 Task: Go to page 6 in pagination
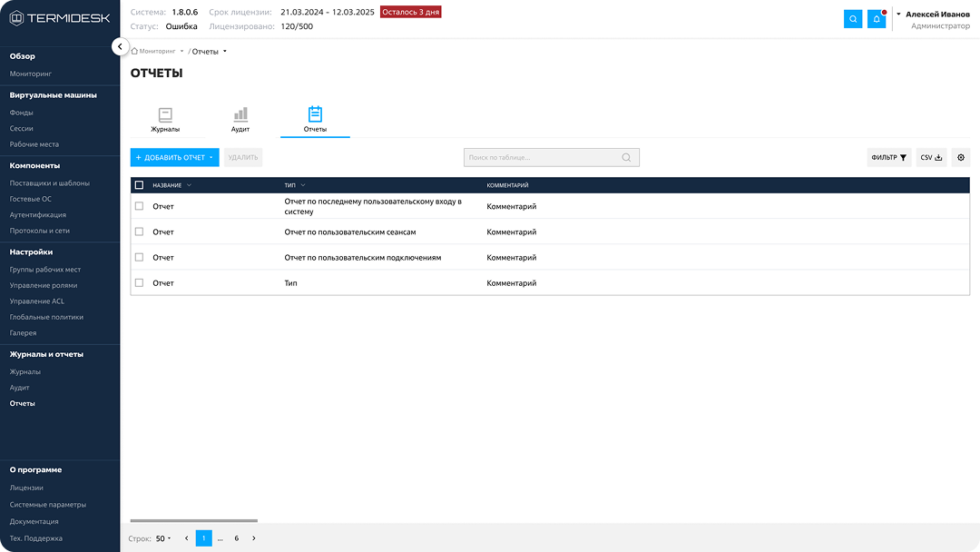(x=237, y=538)
